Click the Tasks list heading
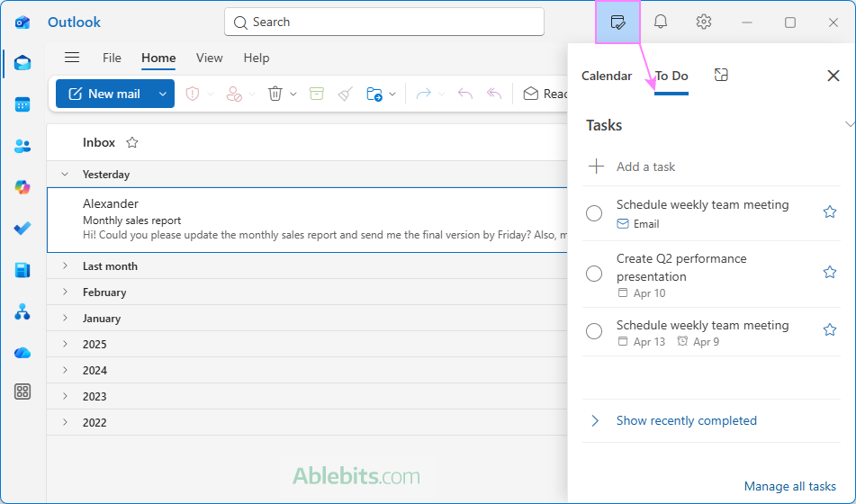Image resolution: width=856 pixels, height=504 pixels. coord(604,125)
